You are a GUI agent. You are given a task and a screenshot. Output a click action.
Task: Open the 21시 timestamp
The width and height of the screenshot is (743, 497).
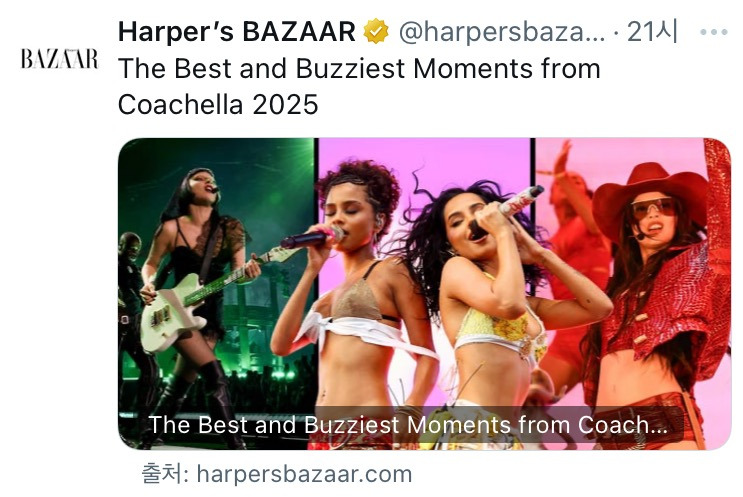pos(652,31)
